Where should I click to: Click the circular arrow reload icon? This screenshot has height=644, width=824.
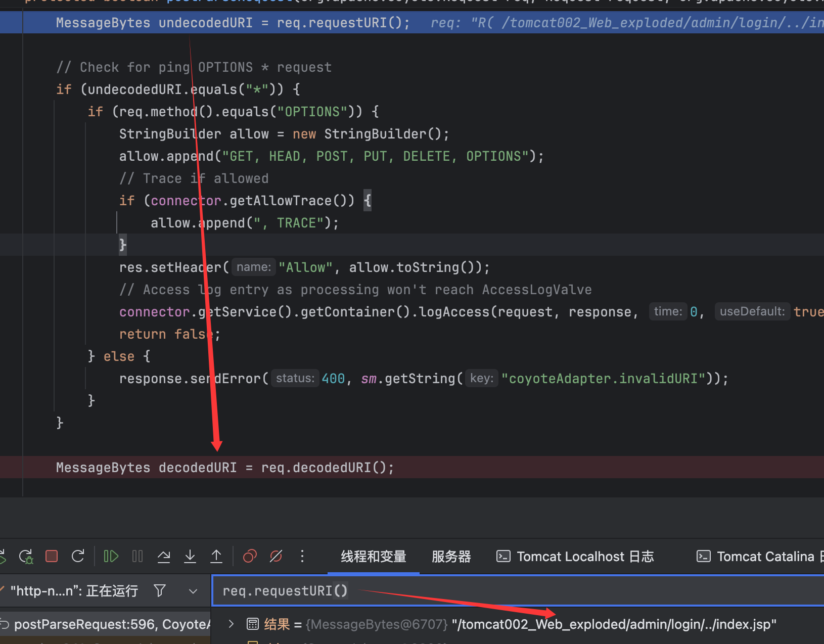click(x=78, y=557)
